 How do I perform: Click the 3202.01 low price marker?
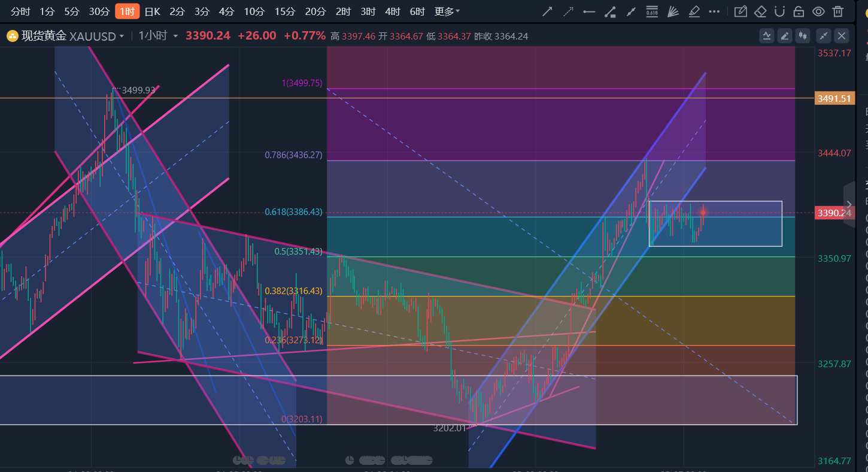[450, 428]
